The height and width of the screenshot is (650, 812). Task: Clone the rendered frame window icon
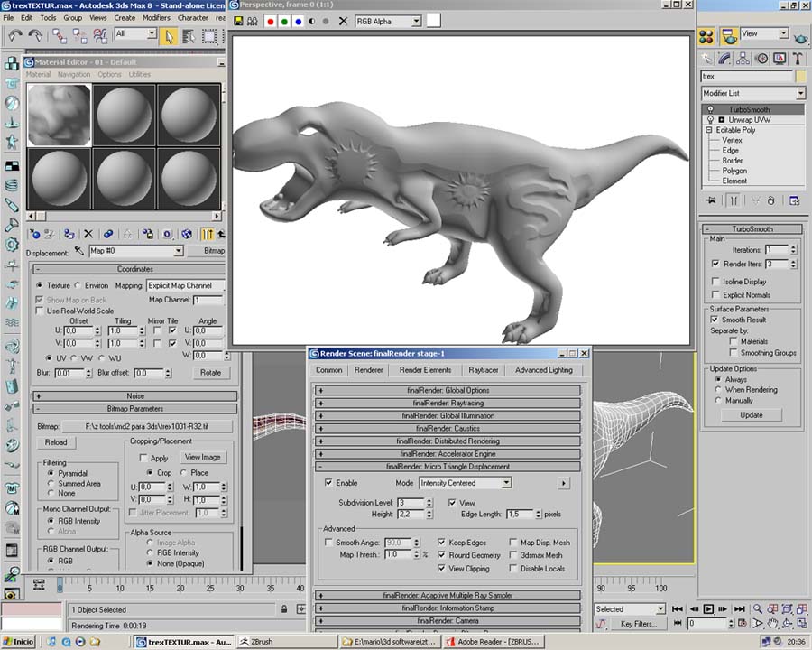pos(253,22)
